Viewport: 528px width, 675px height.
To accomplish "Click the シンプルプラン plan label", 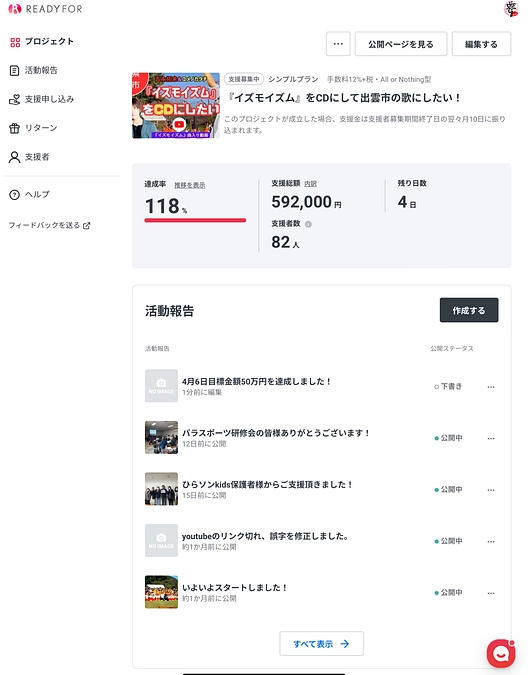I will (293, 79).
